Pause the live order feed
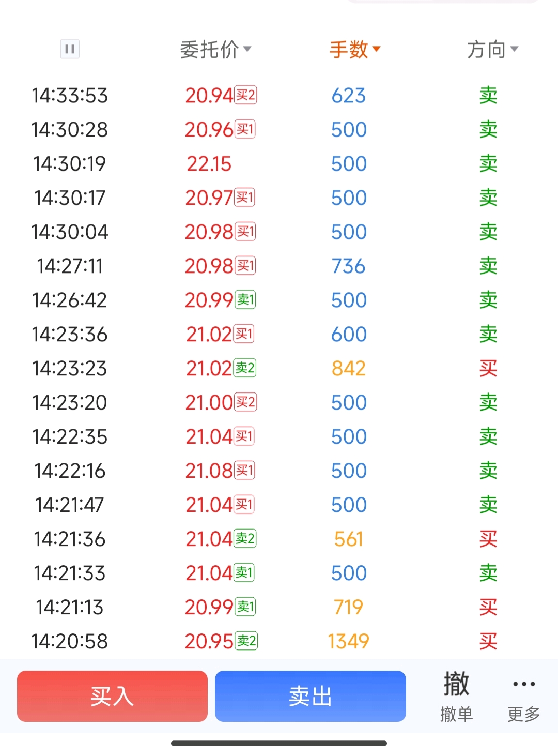Viewport: 558px width, 756px height. [70, 49]
